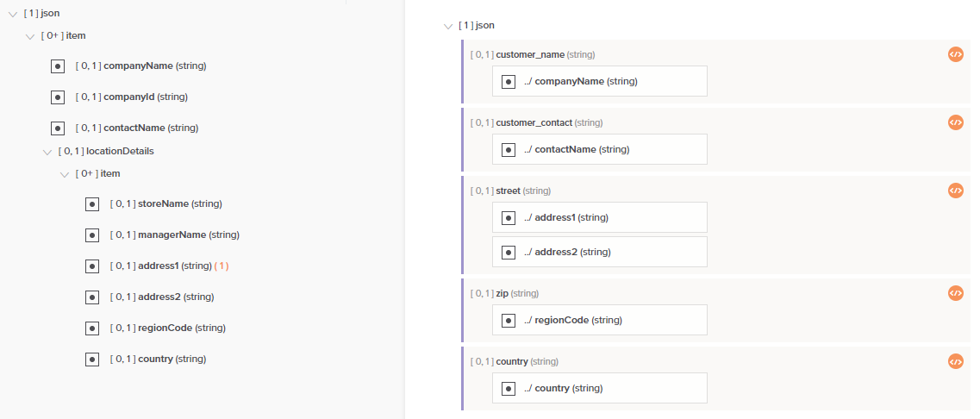Collapse the target json root node
The width and height of the screenshot is (980, 419).
point(447,26)
